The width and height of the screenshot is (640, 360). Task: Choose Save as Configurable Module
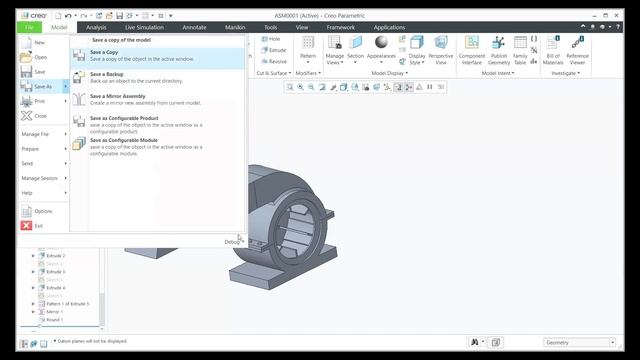158,147
